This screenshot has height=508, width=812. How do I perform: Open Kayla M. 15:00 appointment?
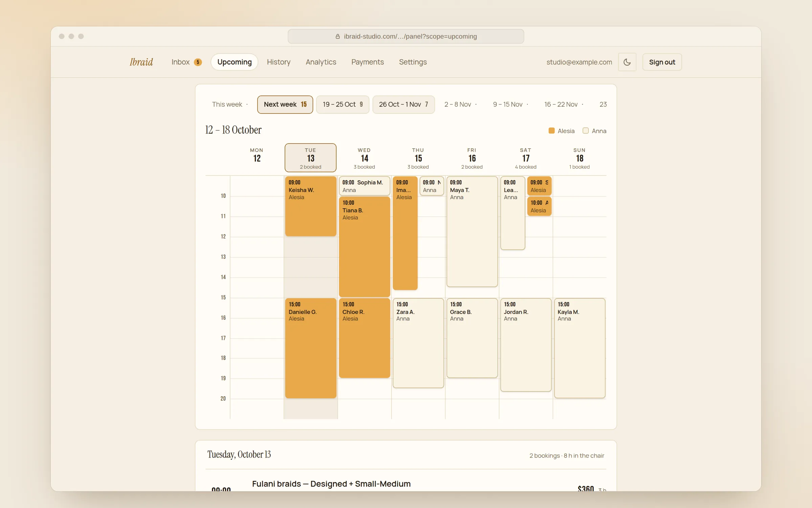pyautogui.click(x=580, y=348)
